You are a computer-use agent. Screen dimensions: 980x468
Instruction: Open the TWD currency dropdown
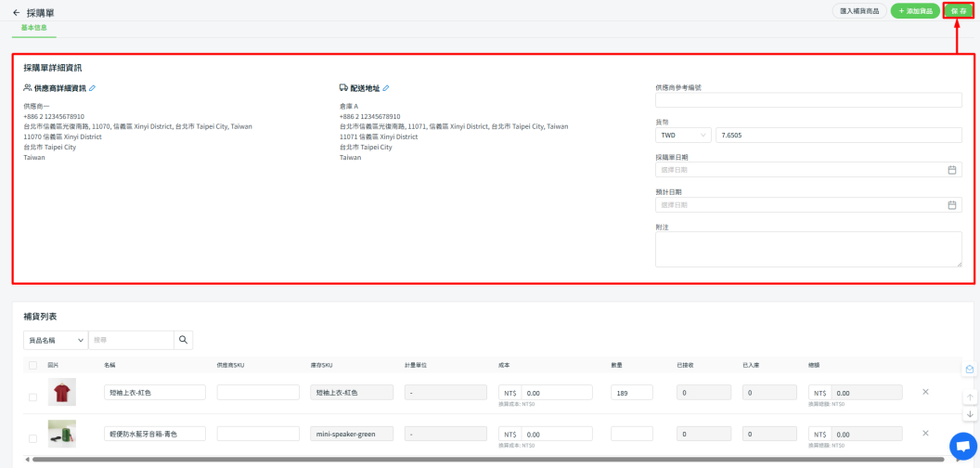pos(683,136)
